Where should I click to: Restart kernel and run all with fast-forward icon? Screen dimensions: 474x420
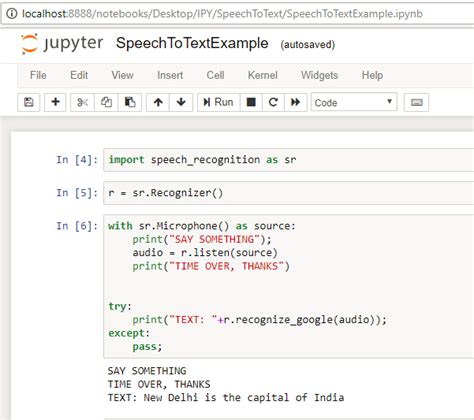click(x=296, y=102)
